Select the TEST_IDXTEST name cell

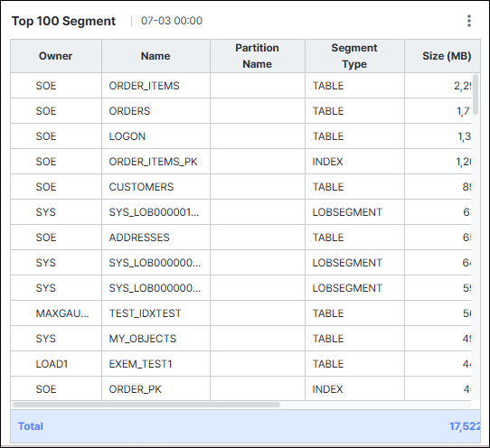[x=155, y=313]
